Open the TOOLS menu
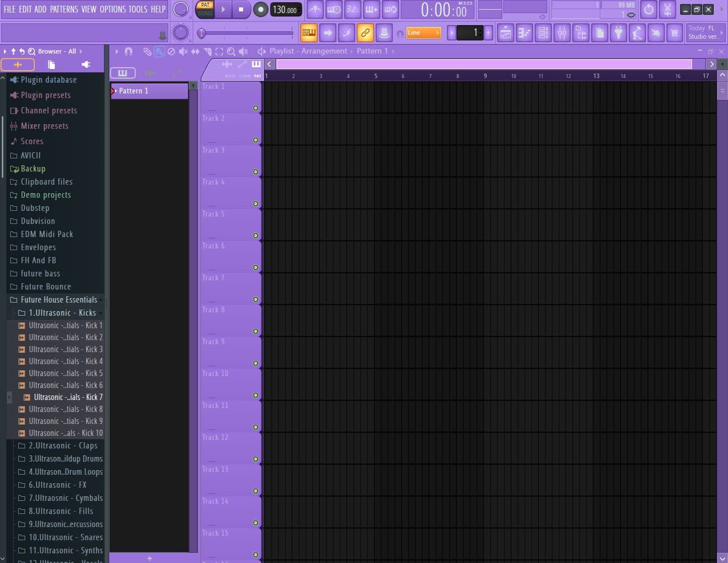 click(138, 9)
